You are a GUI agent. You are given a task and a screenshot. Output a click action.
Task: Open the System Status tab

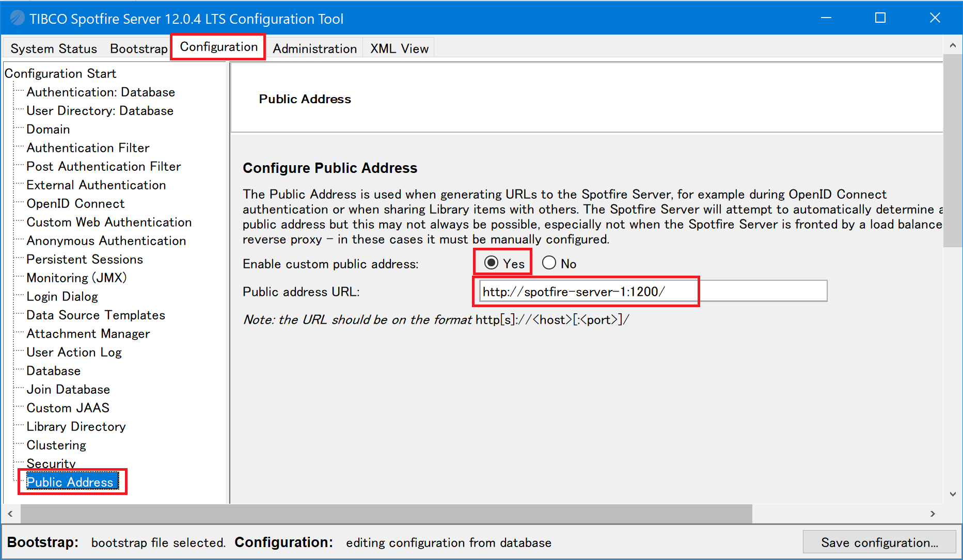tap(54, 49)
